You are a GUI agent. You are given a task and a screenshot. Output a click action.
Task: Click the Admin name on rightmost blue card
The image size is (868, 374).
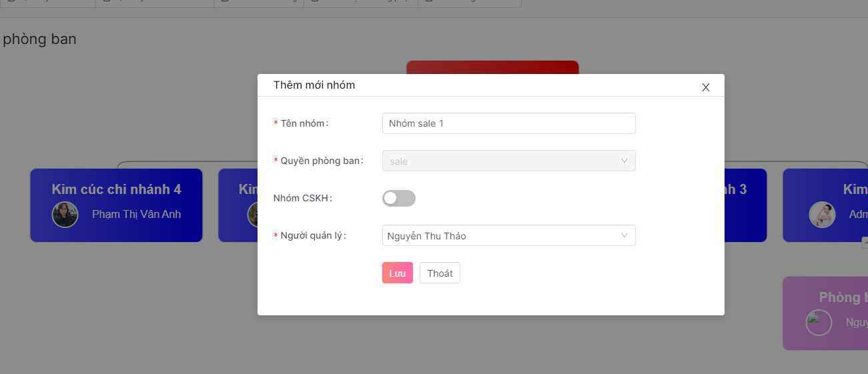click(858, 215)
